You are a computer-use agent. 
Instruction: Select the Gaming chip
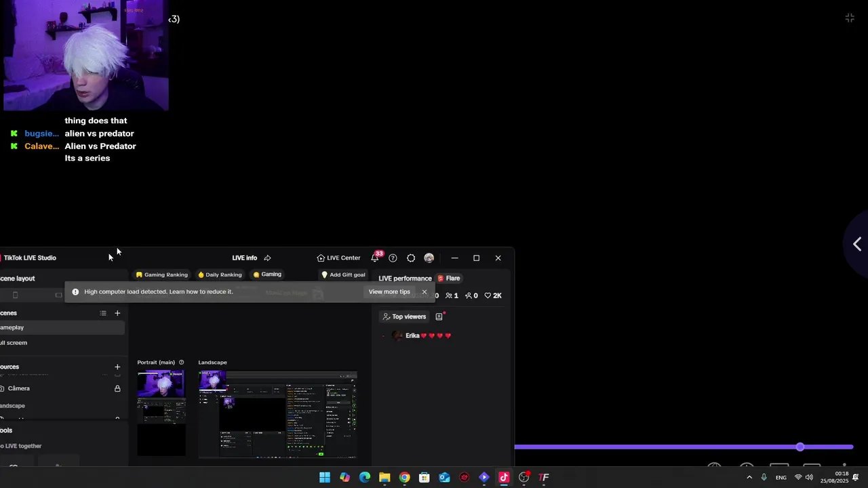267,274
